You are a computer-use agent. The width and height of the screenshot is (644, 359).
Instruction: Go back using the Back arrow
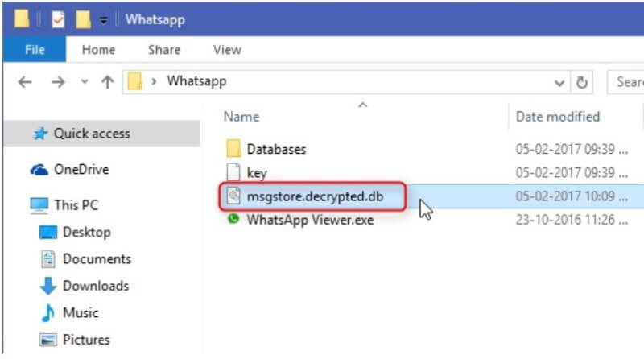click(x=25, y=82)
